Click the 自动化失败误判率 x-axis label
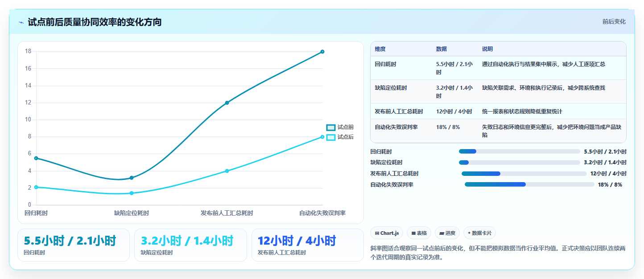Viewport: 644px width, 279px height. coord(322,213)
